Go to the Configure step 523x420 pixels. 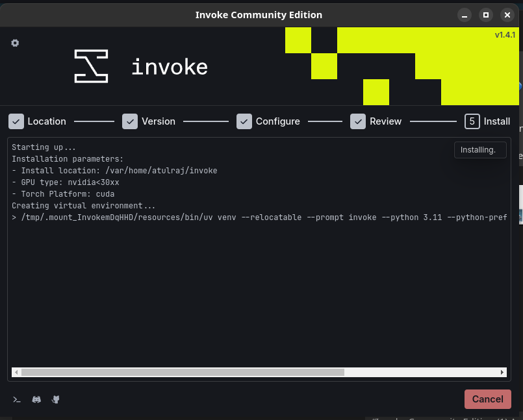click(x=268, y=121)
